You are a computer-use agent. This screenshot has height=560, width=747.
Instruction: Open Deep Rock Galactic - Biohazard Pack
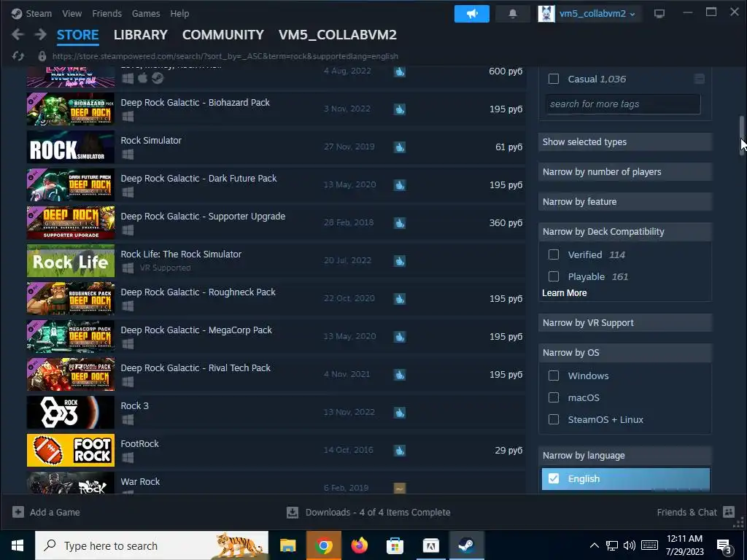[276, 109]
